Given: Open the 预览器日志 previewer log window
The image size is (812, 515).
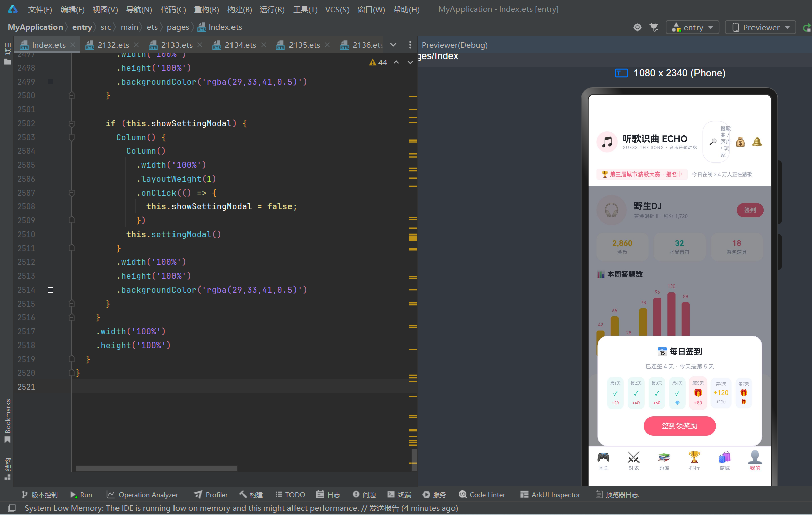Looking at the screenshot, I should pos(617,495).
